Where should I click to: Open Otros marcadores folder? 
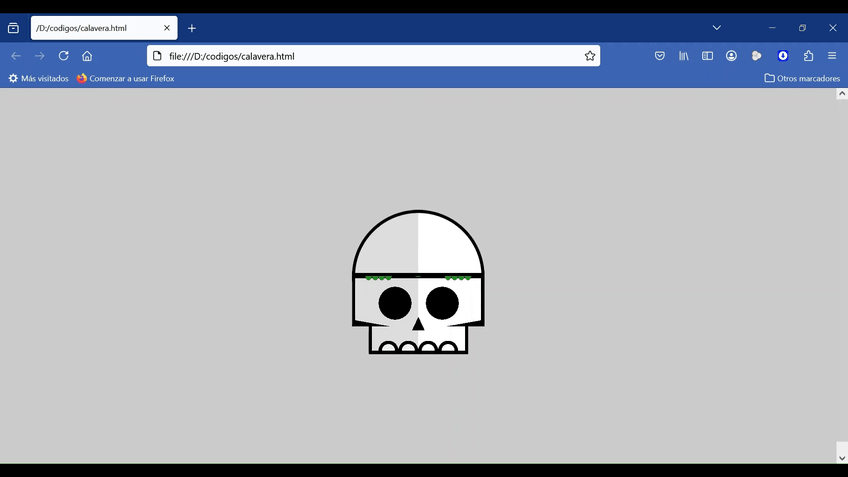coord(802,78)
